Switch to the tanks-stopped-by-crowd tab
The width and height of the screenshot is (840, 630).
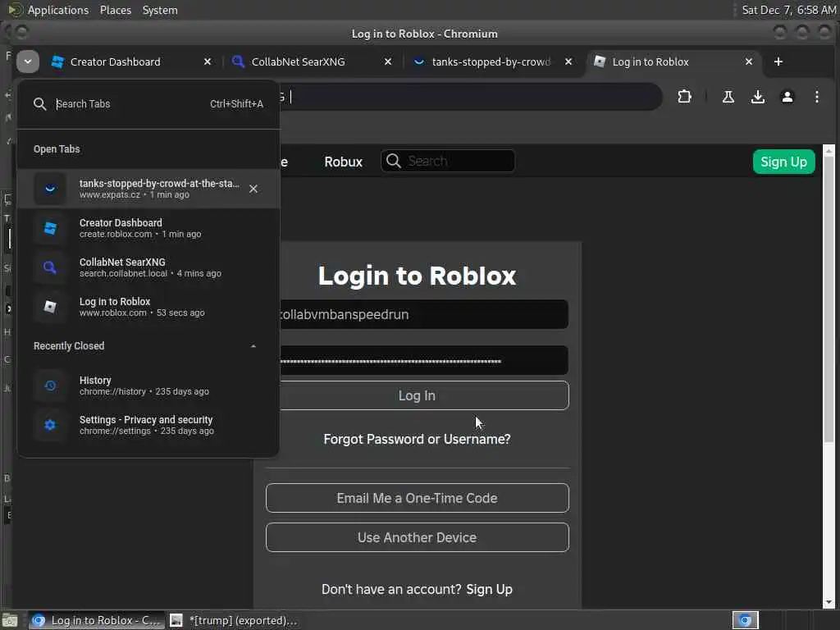coord(491,62)
